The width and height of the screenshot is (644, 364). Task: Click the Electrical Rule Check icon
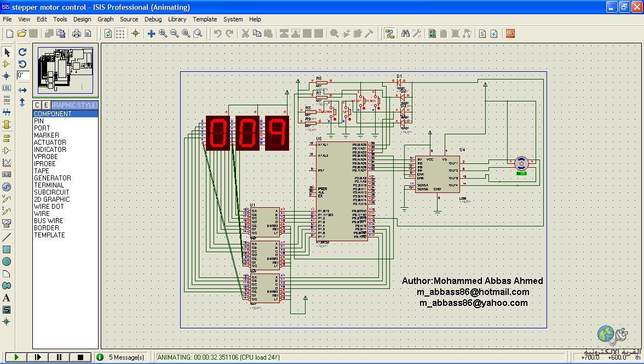[494, 34]
